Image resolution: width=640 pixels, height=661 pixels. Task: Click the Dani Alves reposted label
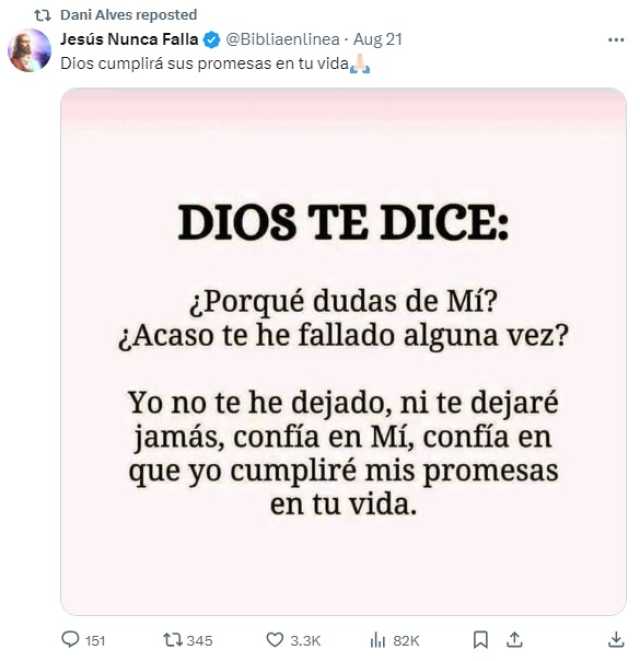pyautogui.click(x=129, y=15)
